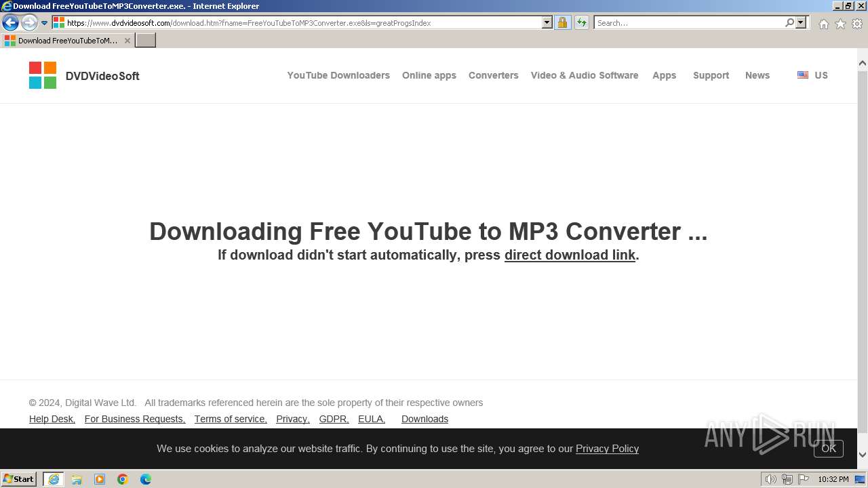Open the search provider dropdown arrow
Viewport: 868px width, 488px height.
(x=801, y=22)
